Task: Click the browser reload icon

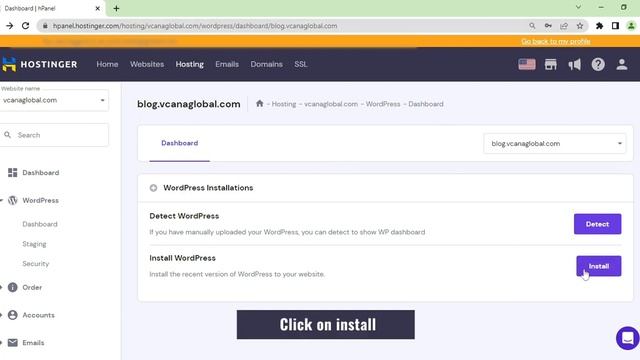Action: pyautogui.click(x=25, y=26)
